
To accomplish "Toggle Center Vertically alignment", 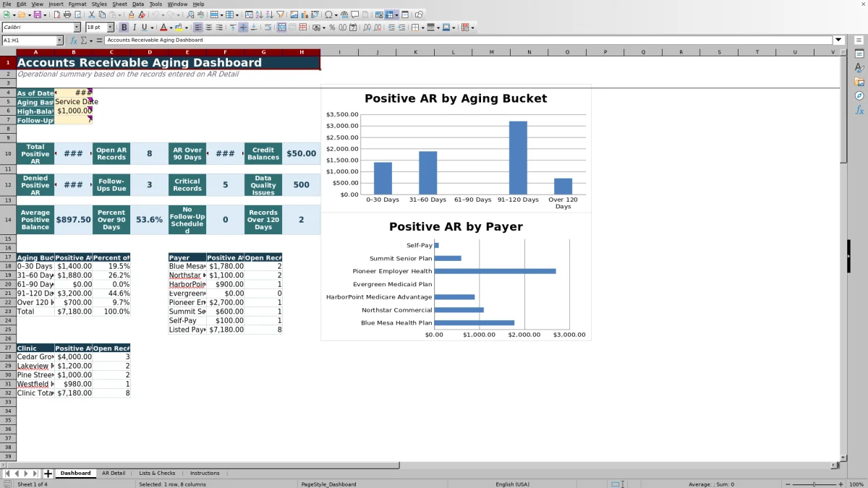I will point(243,27).
